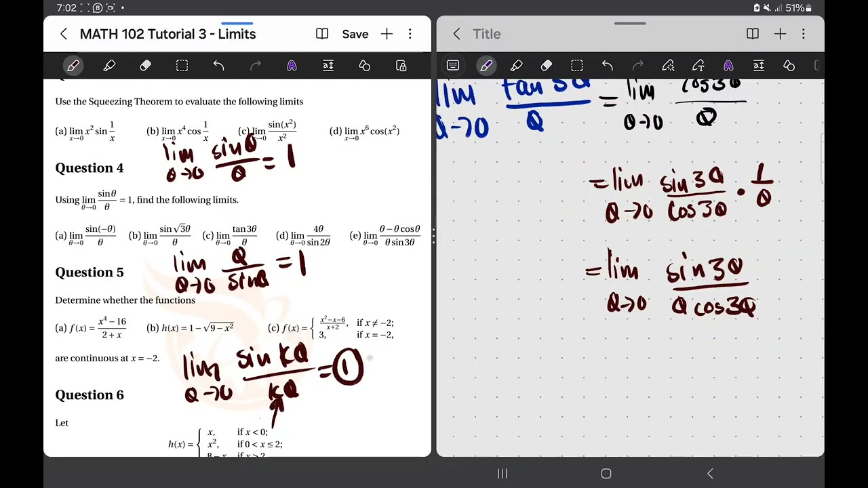Open more options in the MATH 102 note
868x488 pixels.
410,34
